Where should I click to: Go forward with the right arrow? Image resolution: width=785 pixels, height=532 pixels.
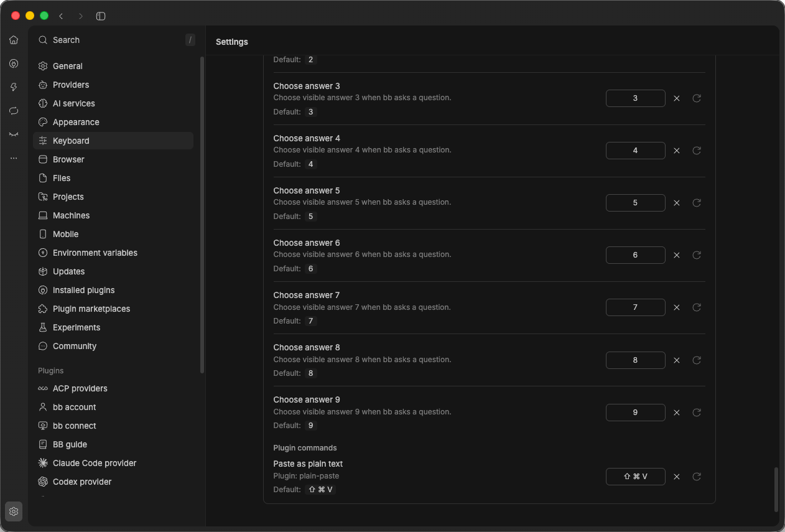point(80,16)
